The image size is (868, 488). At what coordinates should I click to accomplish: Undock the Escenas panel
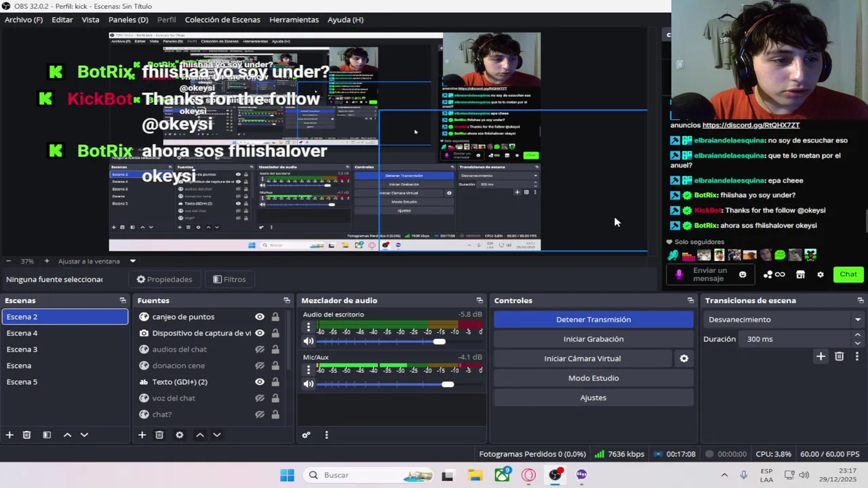pos(123,300)
